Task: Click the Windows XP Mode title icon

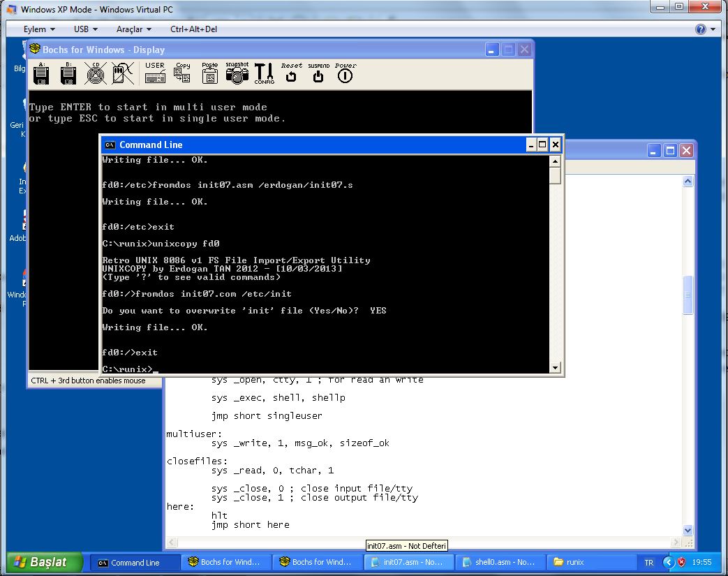Action: pos(12,9)
